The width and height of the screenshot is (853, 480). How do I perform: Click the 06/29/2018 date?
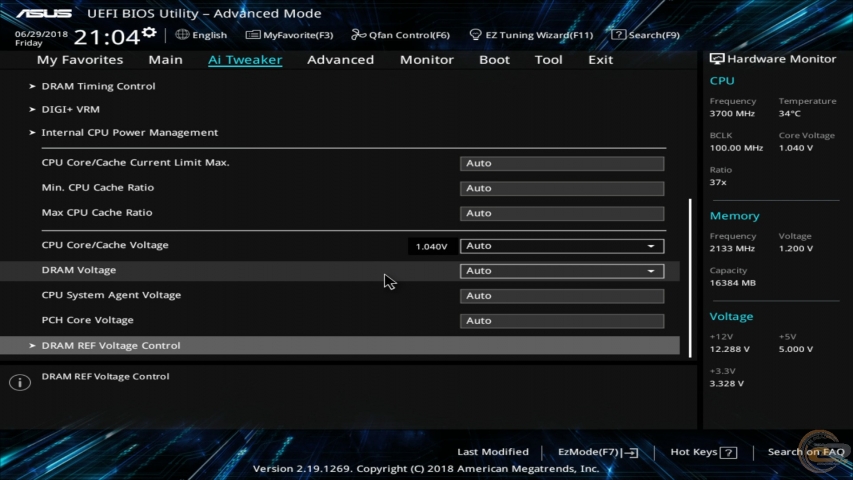coord(41,34)
